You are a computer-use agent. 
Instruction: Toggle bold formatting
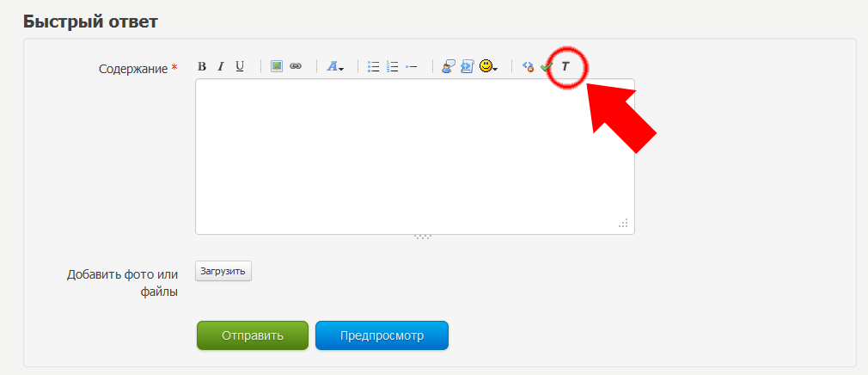click(202, 66)
